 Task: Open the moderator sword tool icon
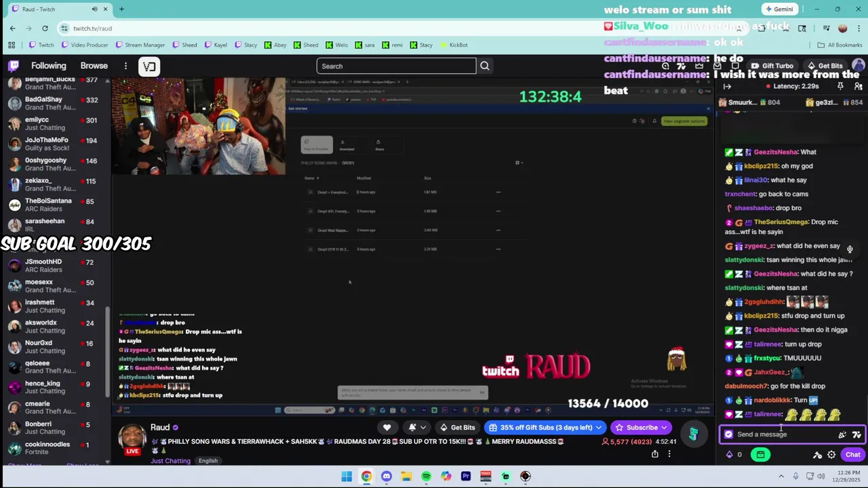(818, 455)
